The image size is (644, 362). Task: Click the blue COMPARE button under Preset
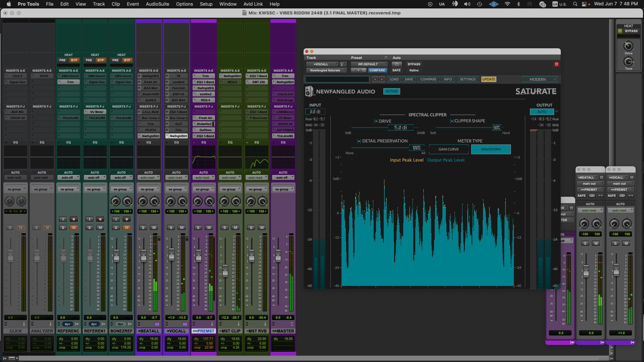click(377, 70)
